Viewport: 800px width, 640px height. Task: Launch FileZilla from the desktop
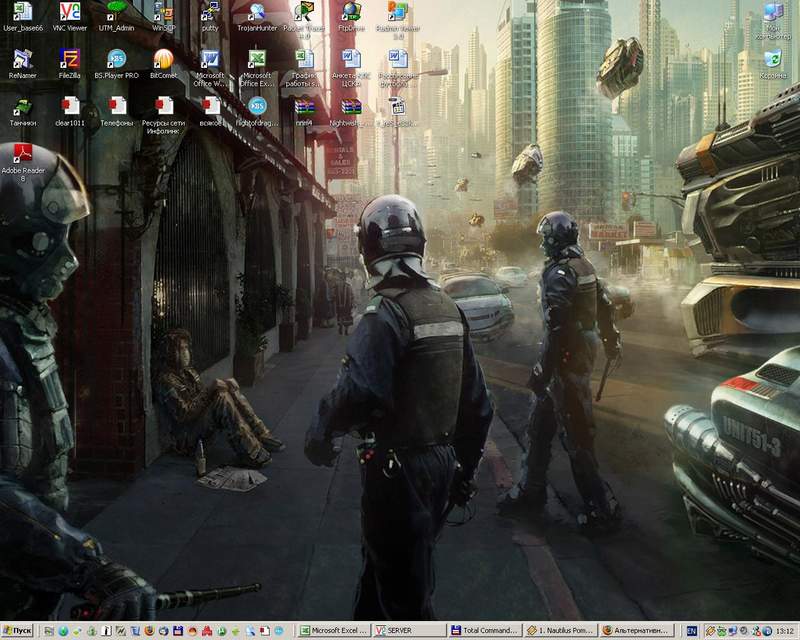tap(69, 64)
